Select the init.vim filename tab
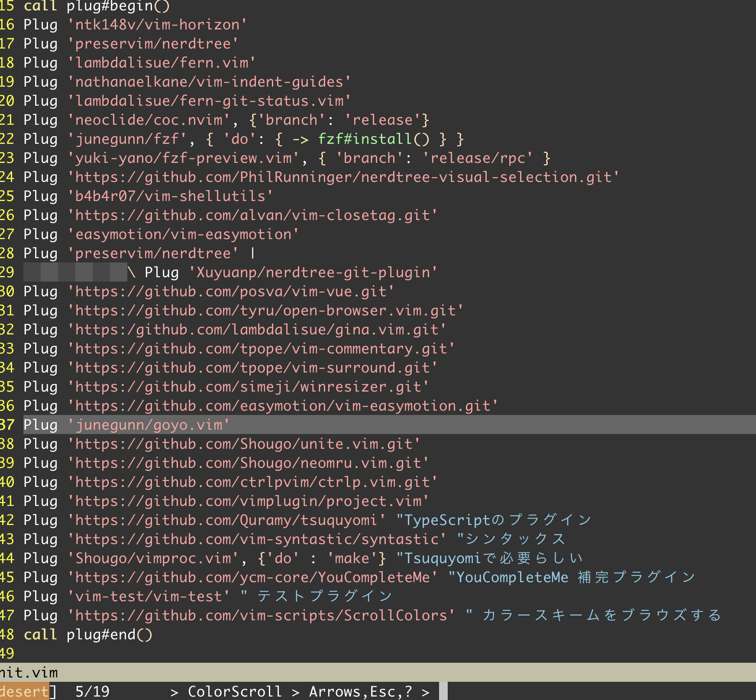756x700 pixels. 27,673
